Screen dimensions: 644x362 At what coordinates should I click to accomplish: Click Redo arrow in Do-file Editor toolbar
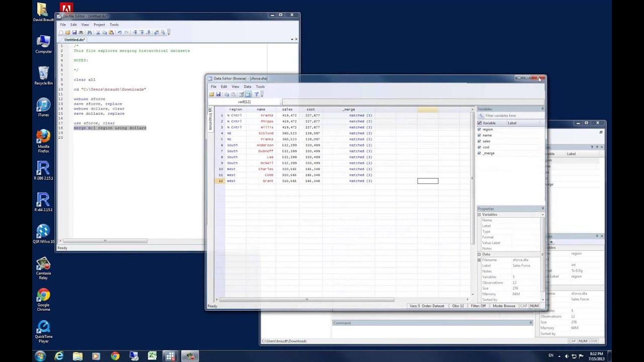click(x=126, y=32)
